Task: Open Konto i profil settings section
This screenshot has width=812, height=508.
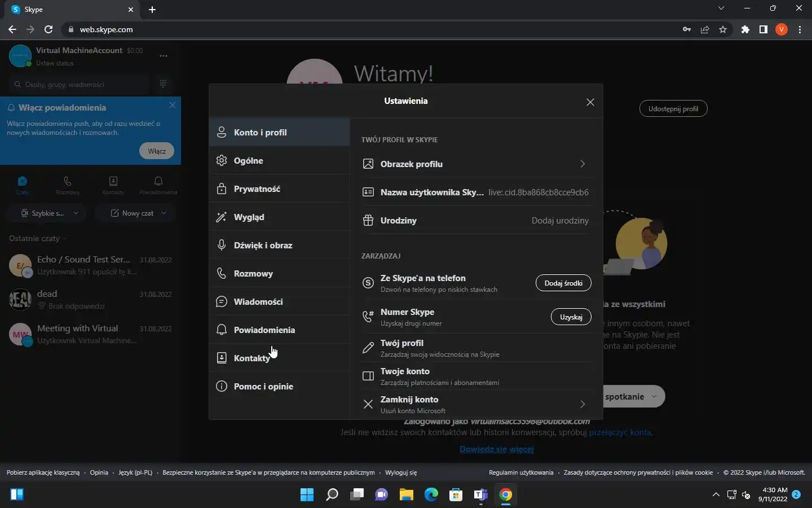Action: click(x=280, y=132)
